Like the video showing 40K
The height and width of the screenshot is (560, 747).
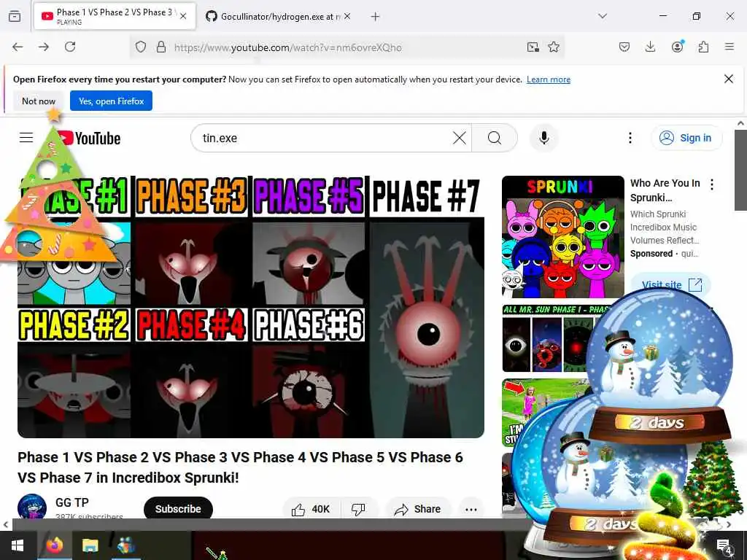point(311,509)
